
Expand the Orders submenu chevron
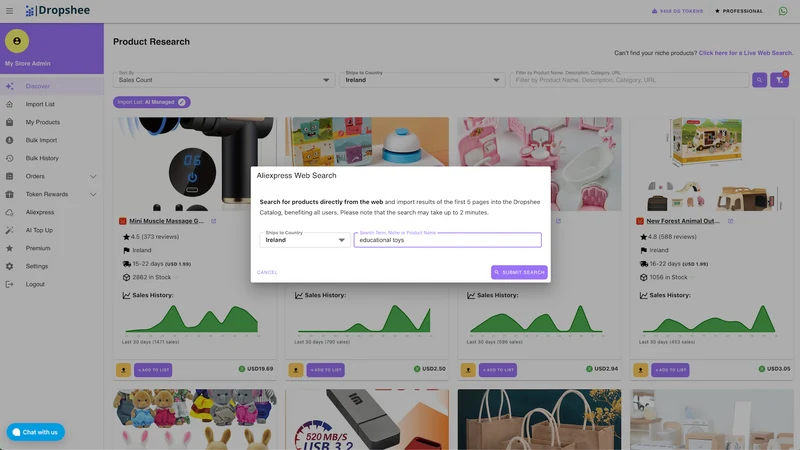click(93, 177)
